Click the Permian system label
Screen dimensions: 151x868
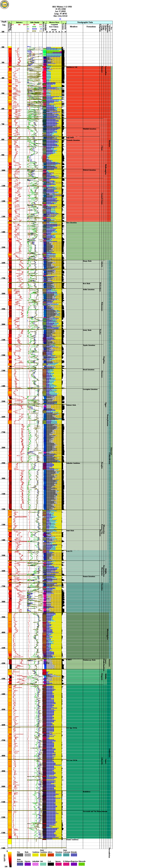tap(109, 144)
